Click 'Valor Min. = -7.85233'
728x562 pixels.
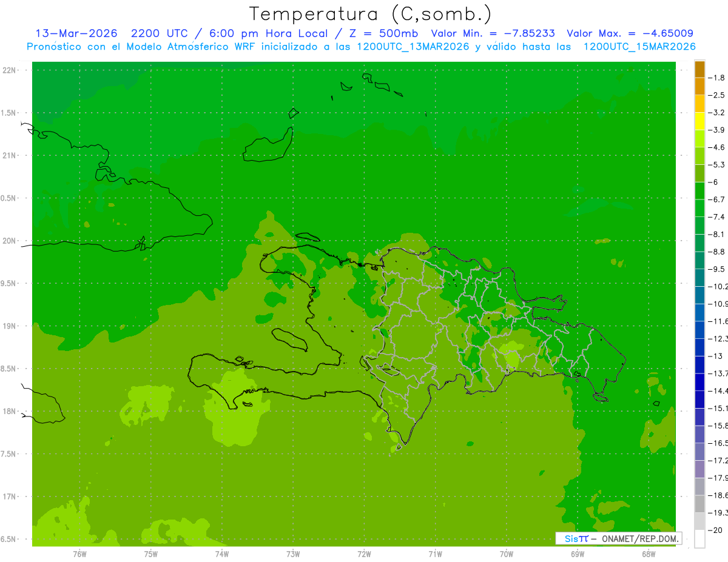(493, 34)
